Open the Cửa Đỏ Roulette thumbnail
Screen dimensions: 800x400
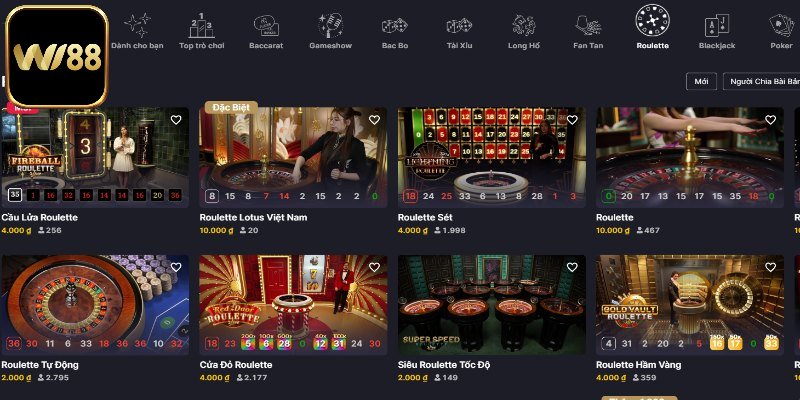pos(293,305)
